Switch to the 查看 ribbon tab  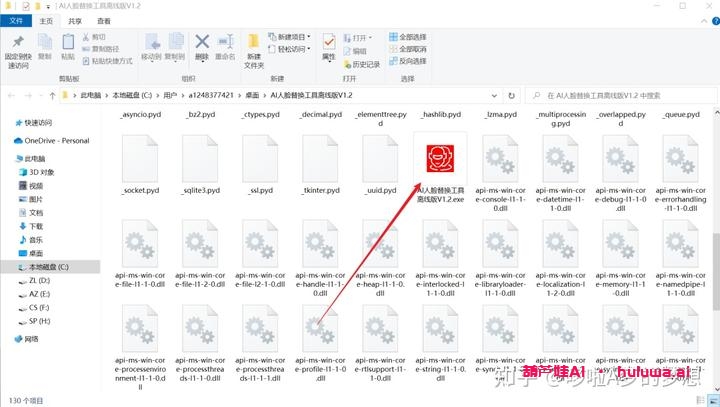103,20
